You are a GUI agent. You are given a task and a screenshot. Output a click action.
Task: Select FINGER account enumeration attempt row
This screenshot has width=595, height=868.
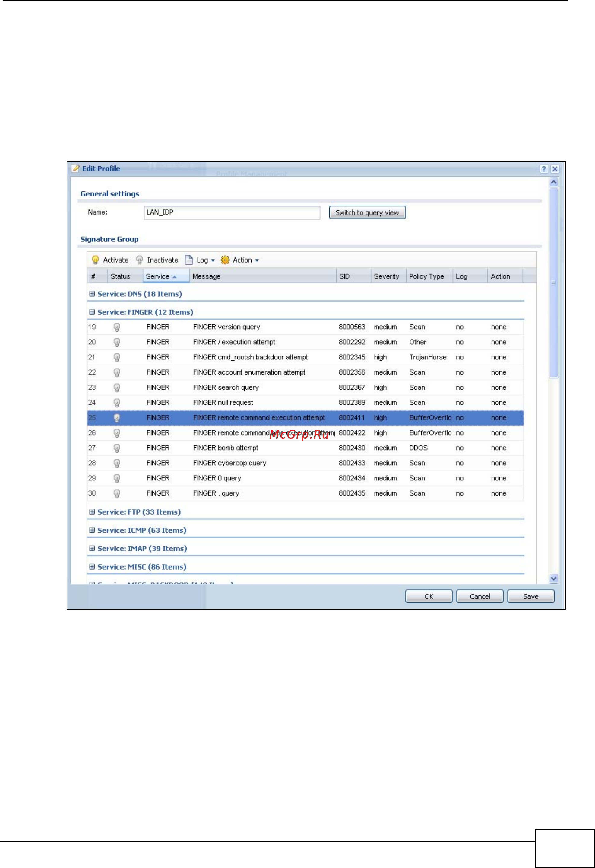305,372
